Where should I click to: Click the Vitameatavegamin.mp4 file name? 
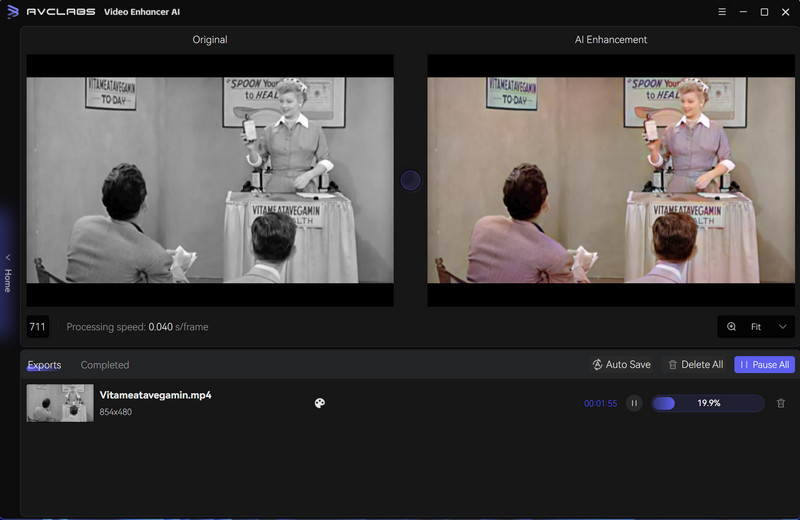155,395
